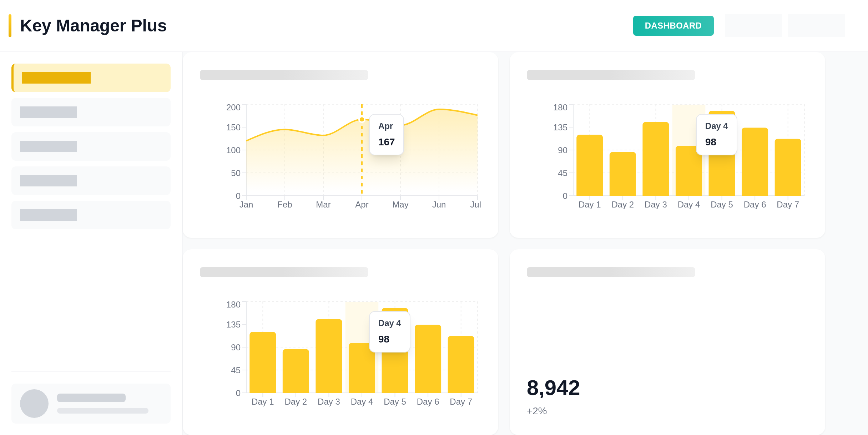The image size is (868, 435).
Task: Click the Apr 167 tooltip
Action: pyautogui.click(x=387, y=135)
